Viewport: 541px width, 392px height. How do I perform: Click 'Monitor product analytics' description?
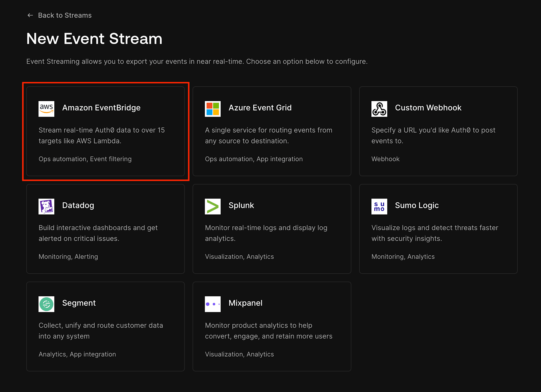point(269,331)
